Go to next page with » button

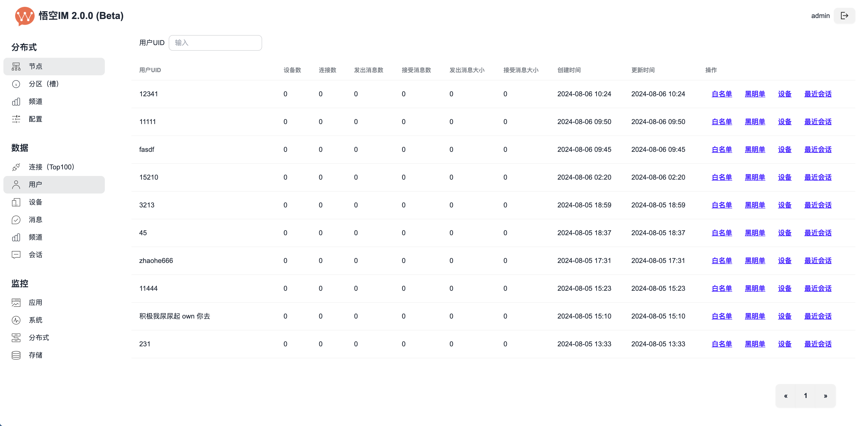click(x=825, y=396)
